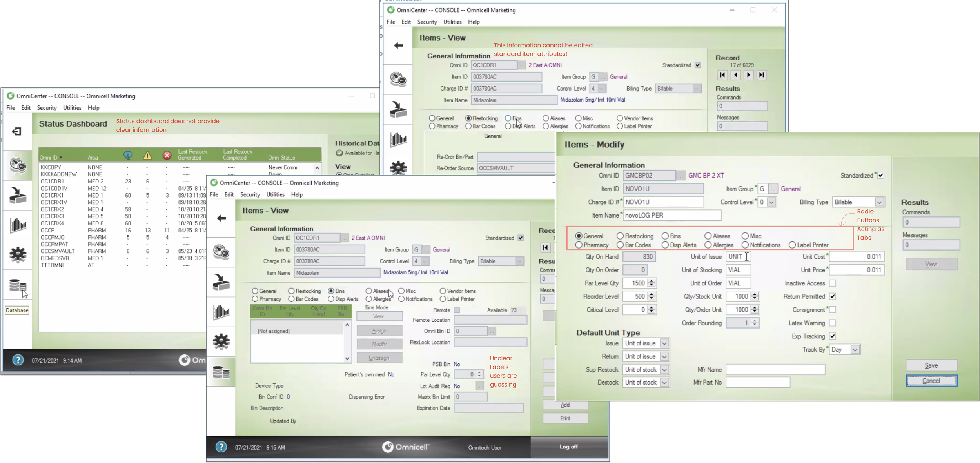
Task: Expand the Destock unit dropdown
Action: (x=664, y=383)
